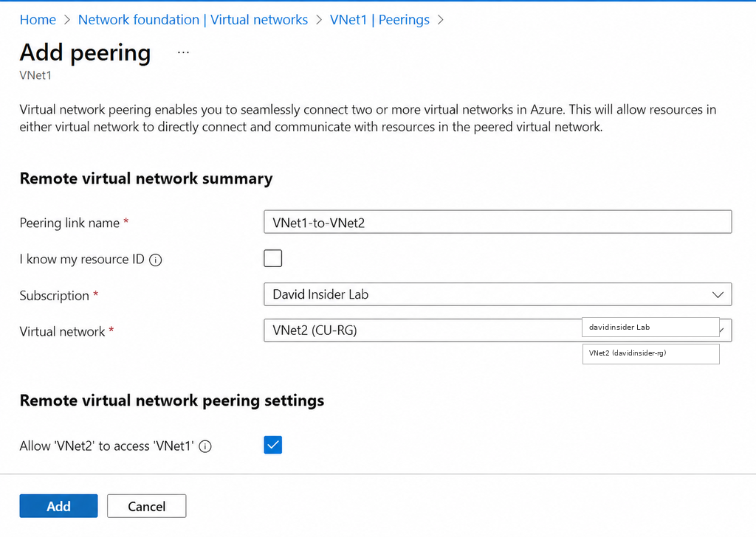Open the ellipsis menu beside Add peering
This screenshot has height=537, width=756.
click(x=183, y=52)
